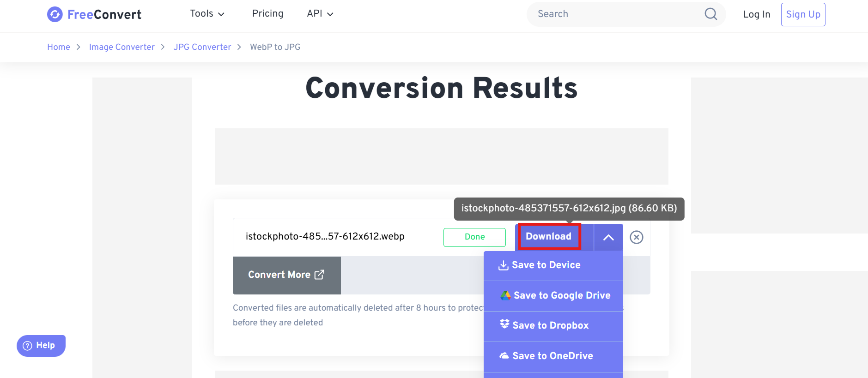Image resolution: width=868 pixels, height=378 pixels.
Task: Open the Help widget
Action: 41,346
